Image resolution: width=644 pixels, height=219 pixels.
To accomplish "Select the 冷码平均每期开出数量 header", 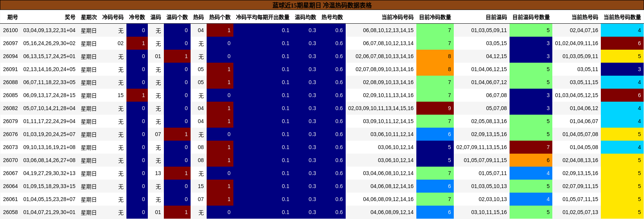I will coord(262,17).
